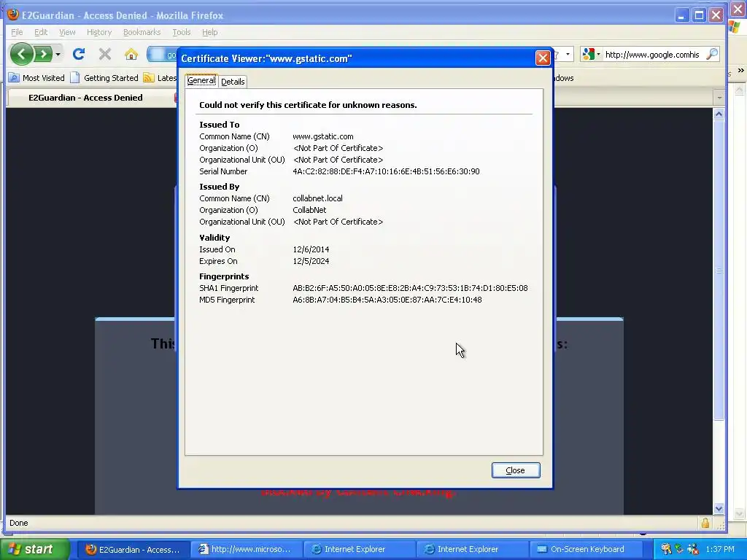This screenshot has height=560, width=747.
Task: Switch to http://www.microso... taskbar button
Action: pyautogui.click(x=245, y=549)
